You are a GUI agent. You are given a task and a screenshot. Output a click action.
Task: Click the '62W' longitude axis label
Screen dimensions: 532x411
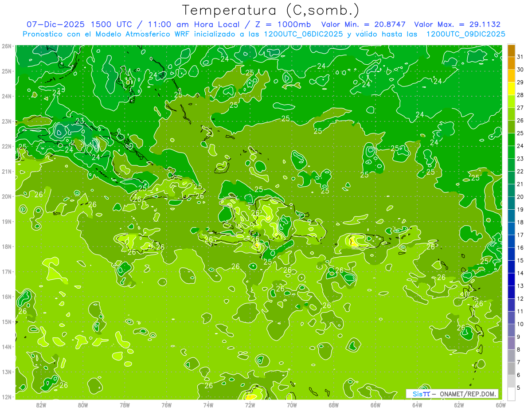click(x=459, y=405)
